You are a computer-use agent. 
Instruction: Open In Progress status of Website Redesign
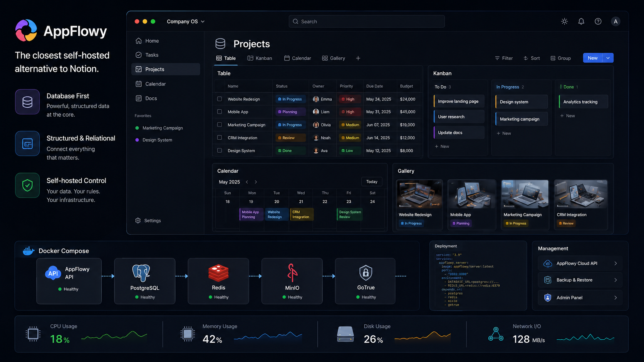(x=290, y=99)
